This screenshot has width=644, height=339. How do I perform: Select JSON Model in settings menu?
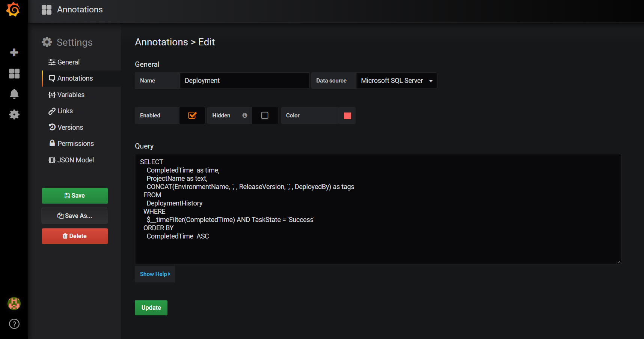[x=75, y=160]
